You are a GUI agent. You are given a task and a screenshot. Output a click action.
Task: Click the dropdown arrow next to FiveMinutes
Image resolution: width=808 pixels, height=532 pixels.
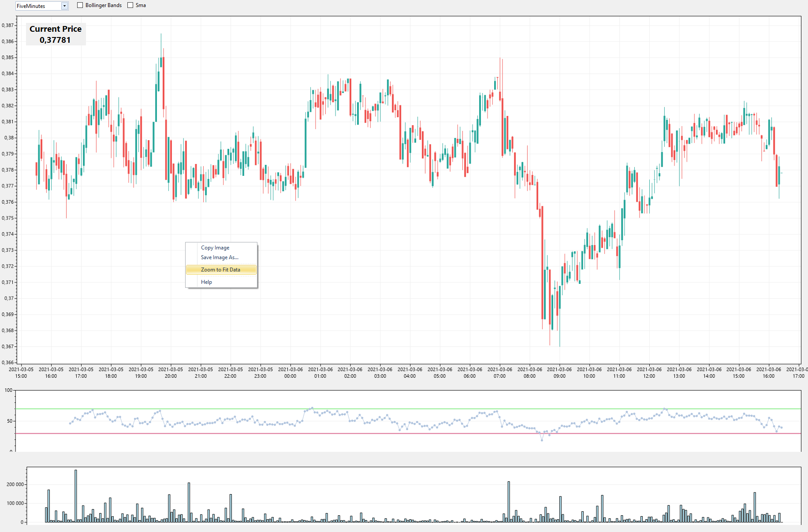click(64, 6)
